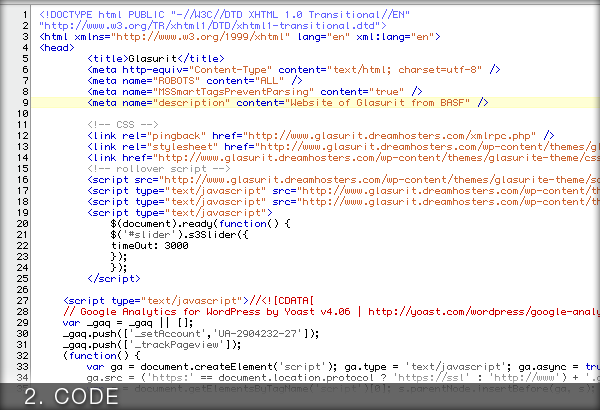This screenshot has height=410, width=600.
Task: Click the CSS comment on line 11
Action: (122, 125)
